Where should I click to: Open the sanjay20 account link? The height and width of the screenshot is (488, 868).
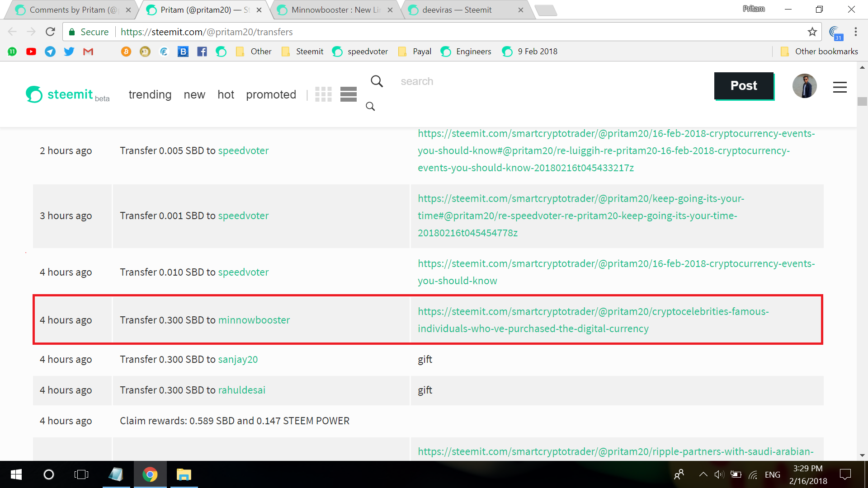[238, 359]
